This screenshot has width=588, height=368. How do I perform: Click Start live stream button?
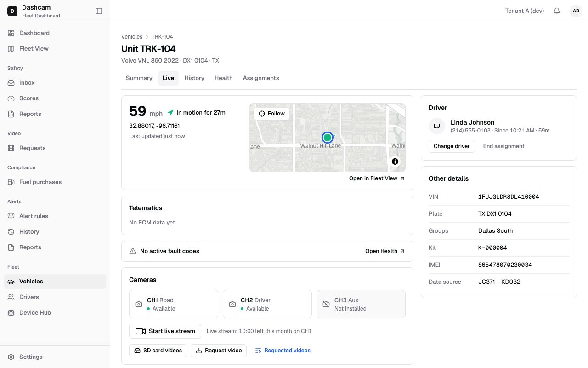pyautogui.click(x=165, y=331)
